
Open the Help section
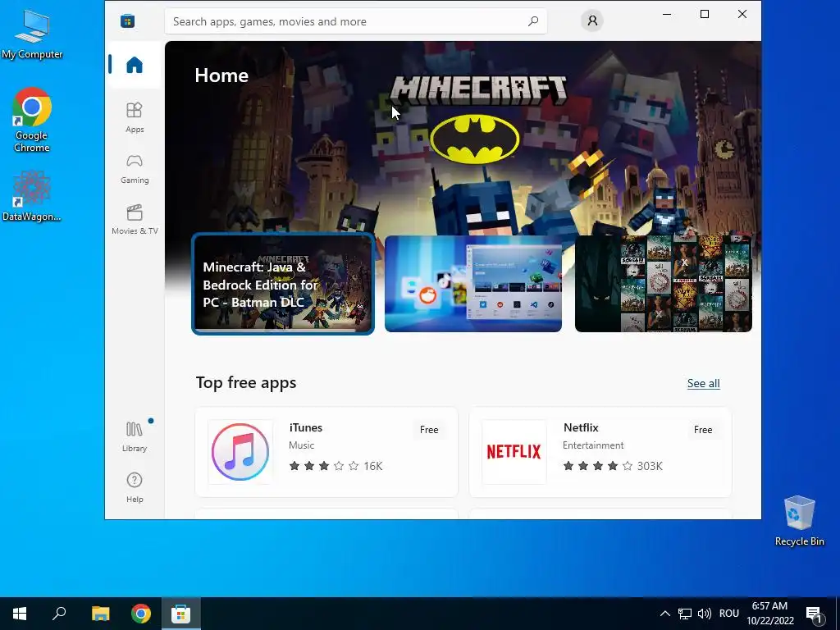135,487
